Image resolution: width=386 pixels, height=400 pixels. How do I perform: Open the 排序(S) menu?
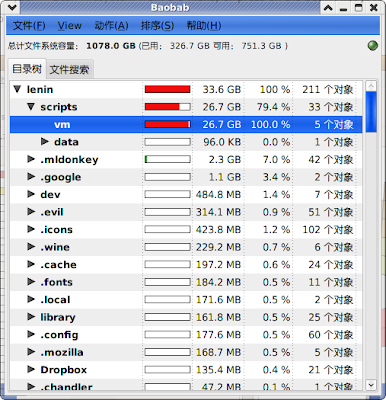[x=157, y=26]
